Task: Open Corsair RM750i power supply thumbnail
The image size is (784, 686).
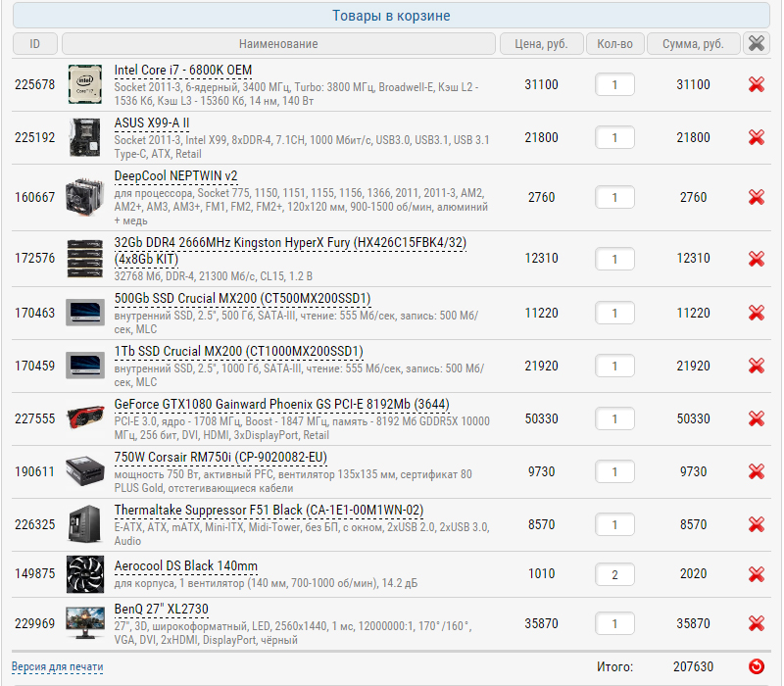Action: 85,471
